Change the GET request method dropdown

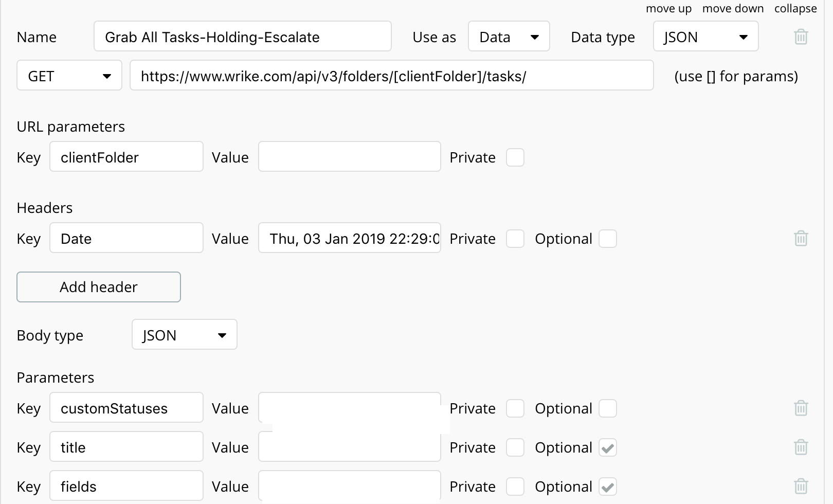(x=69, y=76)
